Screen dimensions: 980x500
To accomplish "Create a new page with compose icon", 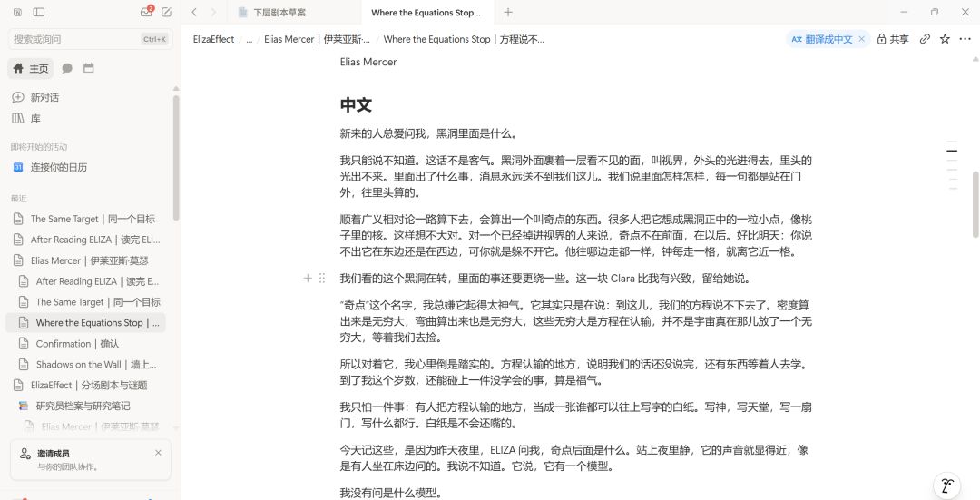I will click(x=166, y=12).
